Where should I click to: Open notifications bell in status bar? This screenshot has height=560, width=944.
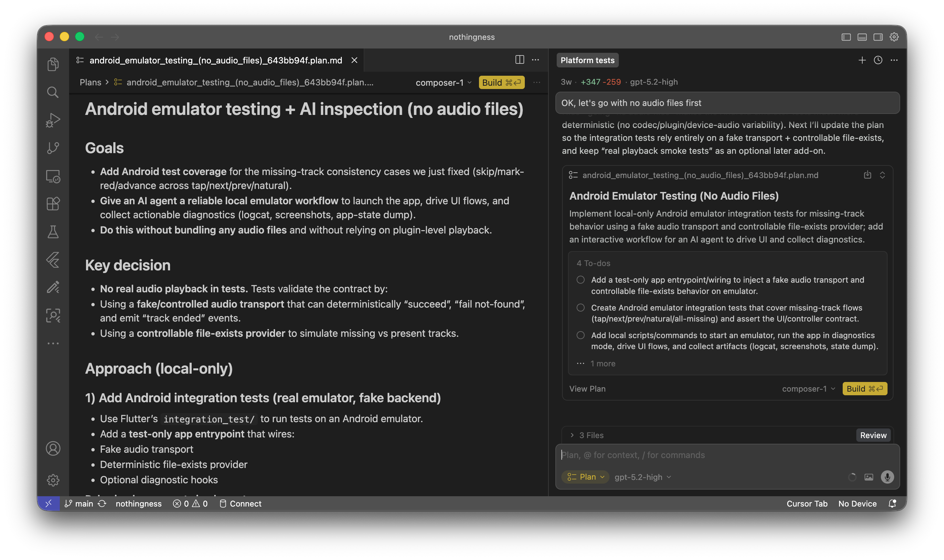click(x=892, y=504)
